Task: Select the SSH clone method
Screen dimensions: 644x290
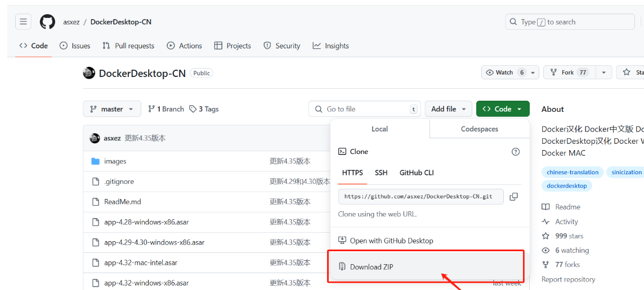Action: (381, 173)
